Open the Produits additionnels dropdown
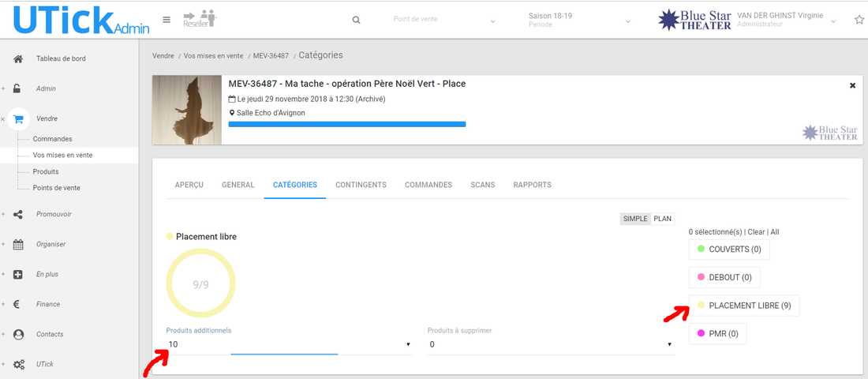The image size is (868, 379). pyautogui.click(x=289, y=344)
